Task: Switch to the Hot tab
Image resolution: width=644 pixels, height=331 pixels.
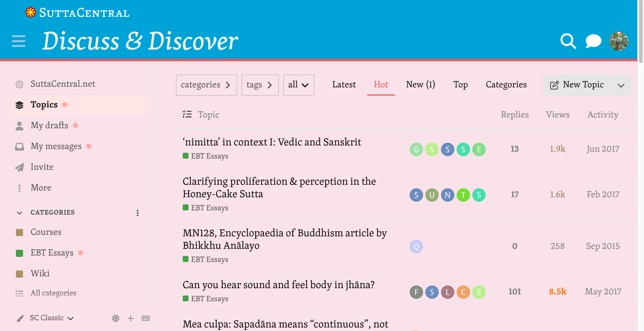Action: pyautogui.click(x=381, y=85)
